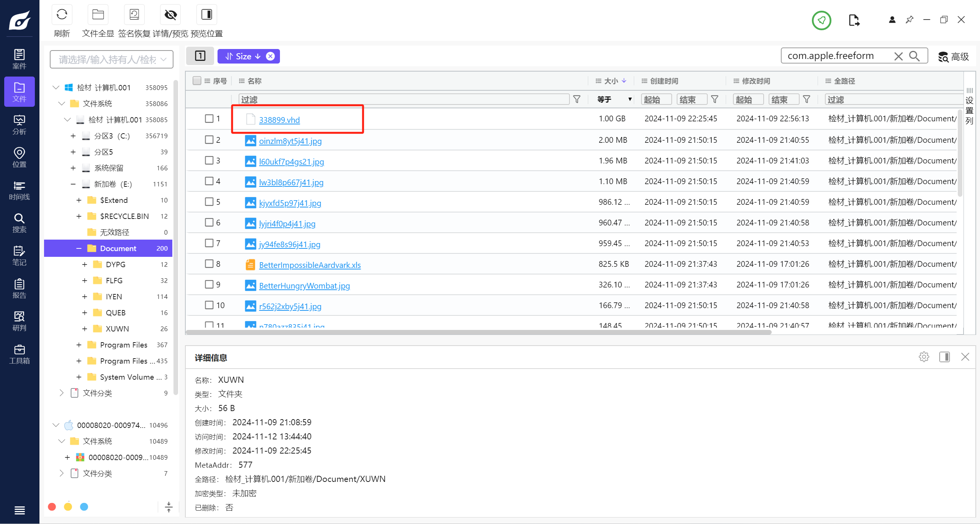This screenshot has height=524, width=980.
Task: Click the search magnifier icon in search box
Action: (x=914, y=56)
